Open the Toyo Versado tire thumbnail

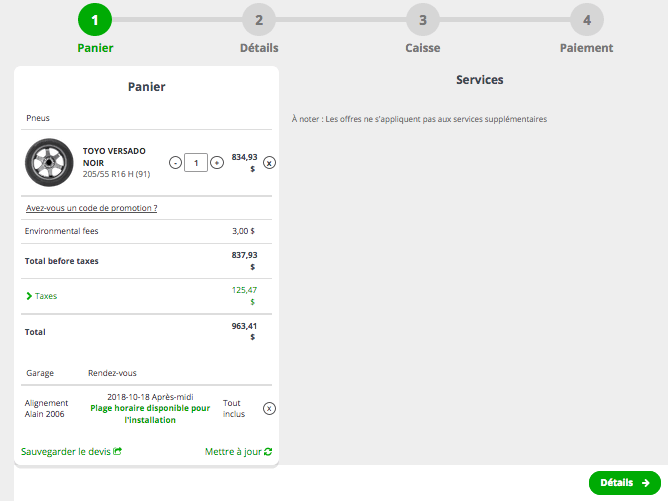pos(48,162)
